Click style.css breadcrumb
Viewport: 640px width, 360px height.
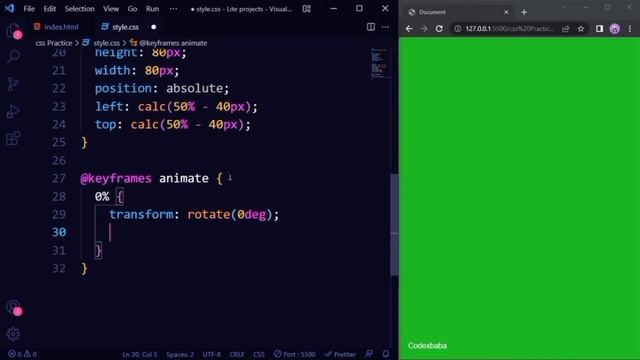106,43
